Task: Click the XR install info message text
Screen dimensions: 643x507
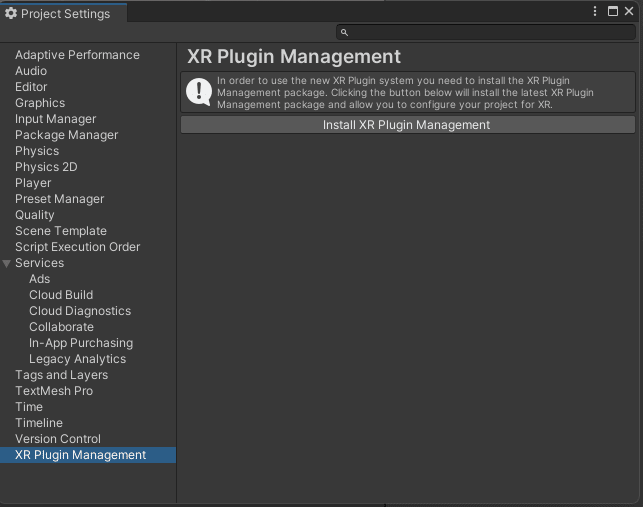Action: (x=405, y=92)
